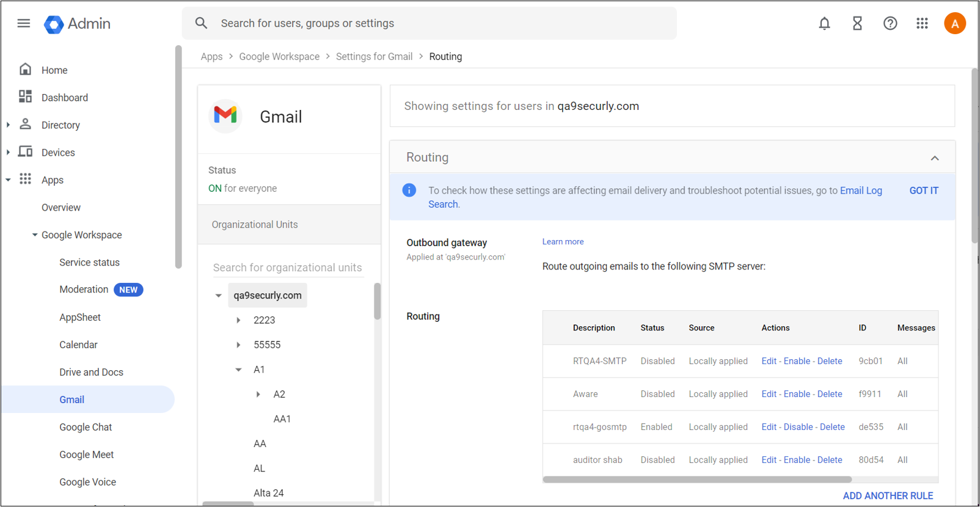Click the Home icon in sidebar
Screen dimensions: 980x507
25,69
